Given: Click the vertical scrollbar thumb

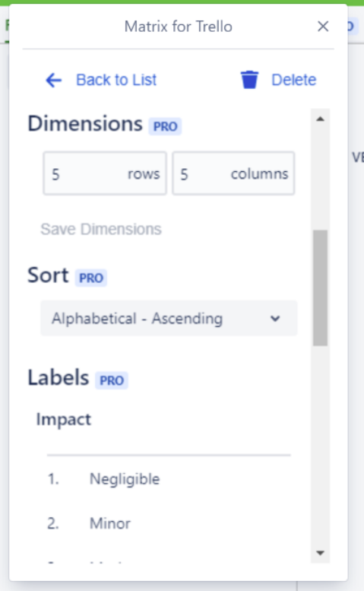Looking at the screenshot, I should (x=321, y=288).
